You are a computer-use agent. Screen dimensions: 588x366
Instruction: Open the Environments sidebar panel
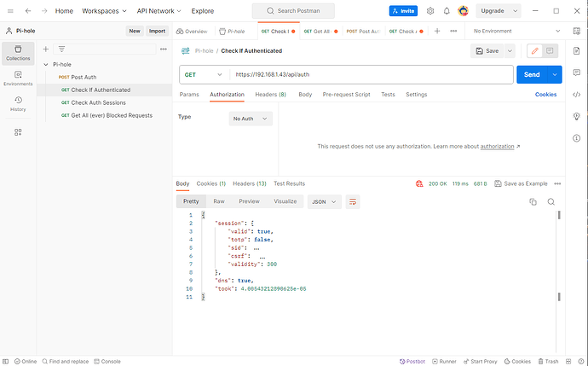click(18, 78)
